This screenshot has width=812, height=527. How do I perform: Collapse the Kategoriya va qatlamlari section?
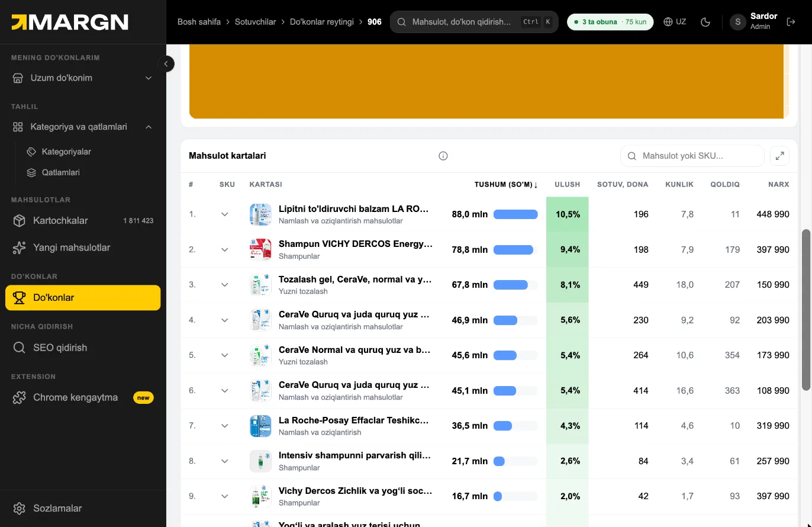(83, 127)
